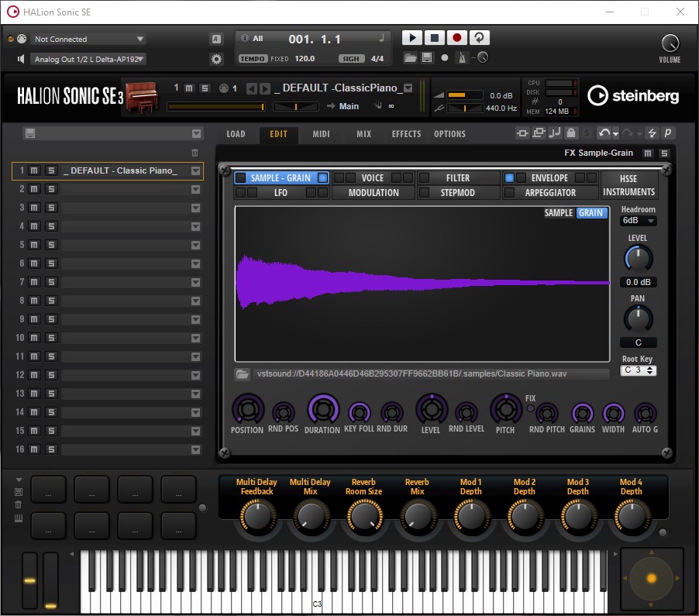This screenshot has height=616, width=699.
Task: Click the pitch bend wheel
Action: pos(30,581)
